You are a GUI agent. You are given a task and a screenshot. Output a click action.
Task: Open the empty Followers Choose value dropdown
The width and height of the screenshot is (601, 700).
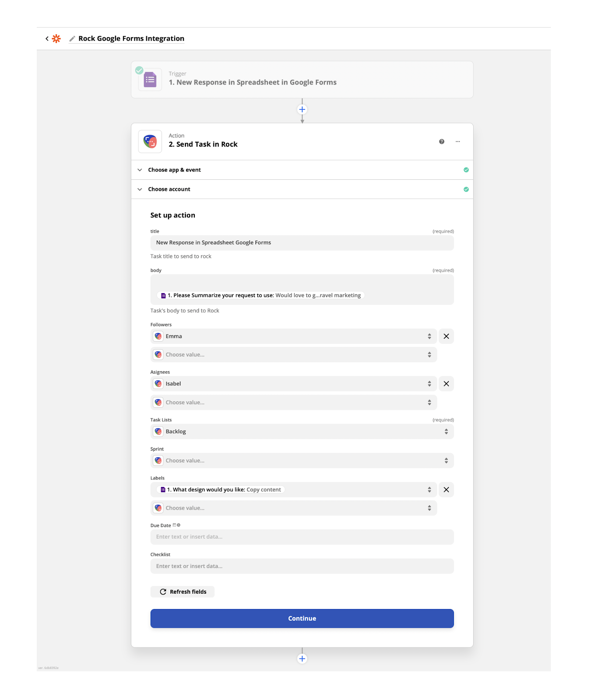click(x=293, y=355)
